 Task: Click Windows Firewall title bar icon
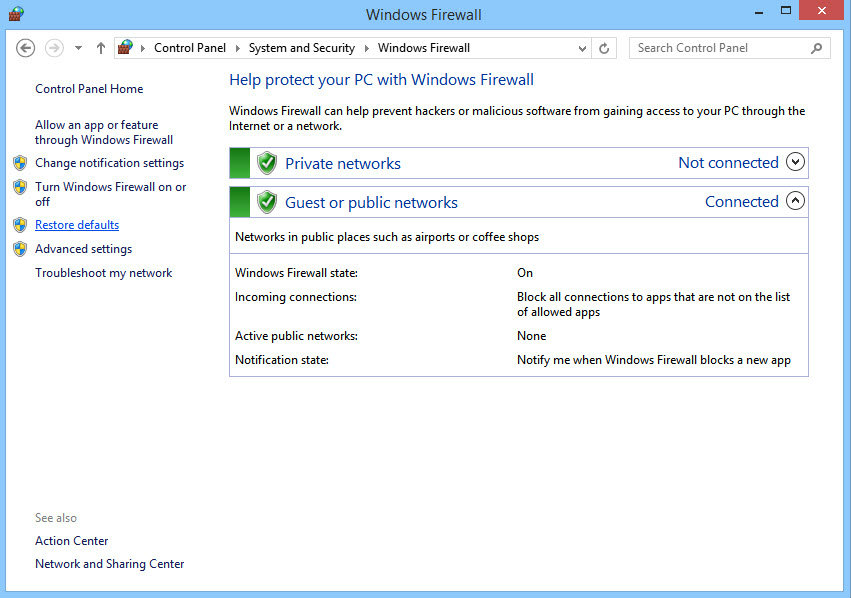coord(16,14)
